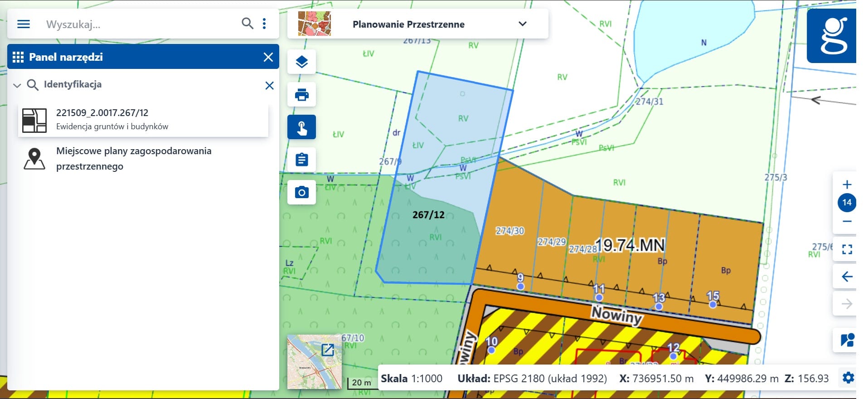868x399 pixels.
Task: Close the Panel narzędzi panel
Action: click(268, 57)
